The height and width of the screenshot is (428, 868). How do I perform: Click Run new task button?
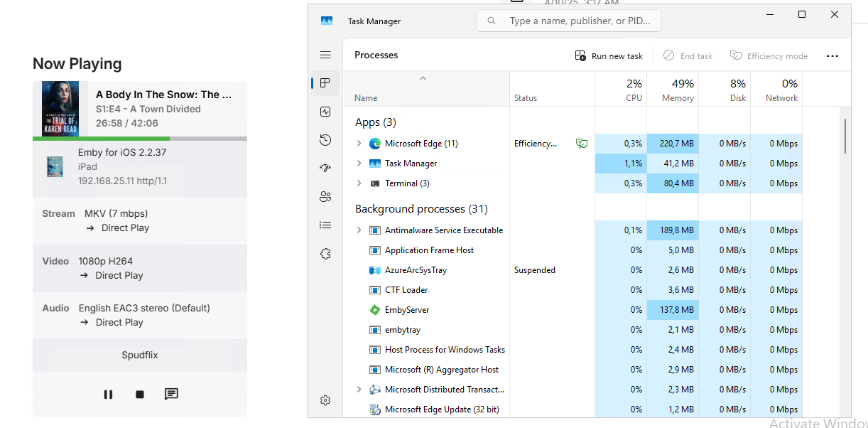click(609, 56)
